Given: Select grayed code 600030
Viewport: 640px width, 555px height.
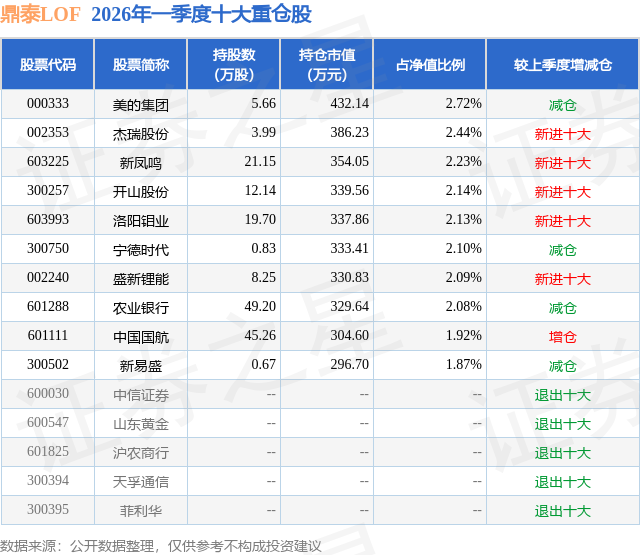Looking at the screenshot, I should pos(48,393).
